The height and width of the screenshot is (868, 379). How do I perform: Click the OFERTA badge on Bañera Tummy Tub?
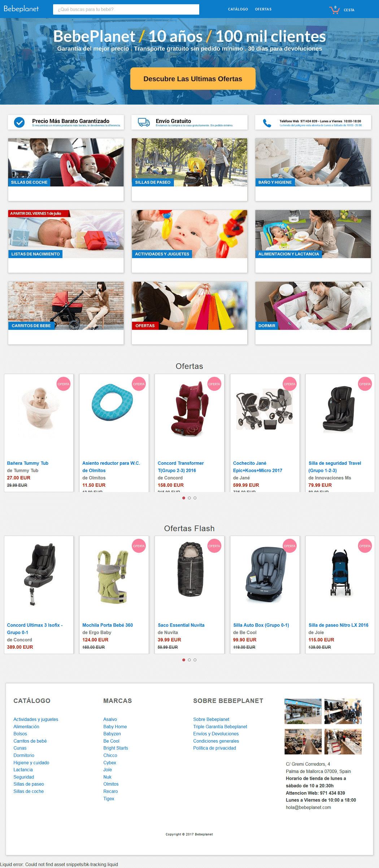tap(64, 384)
